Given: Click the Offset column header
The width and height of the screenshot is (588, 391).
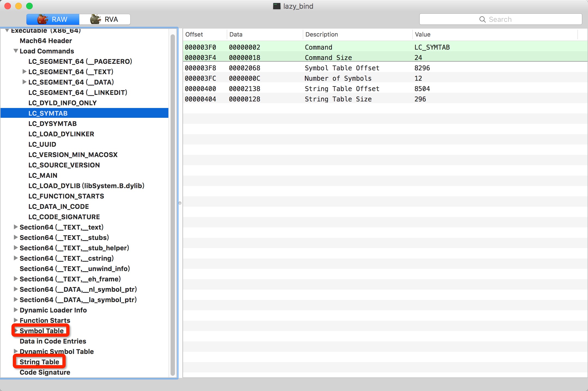Looking at the screenshot, I should coord(194,34).
